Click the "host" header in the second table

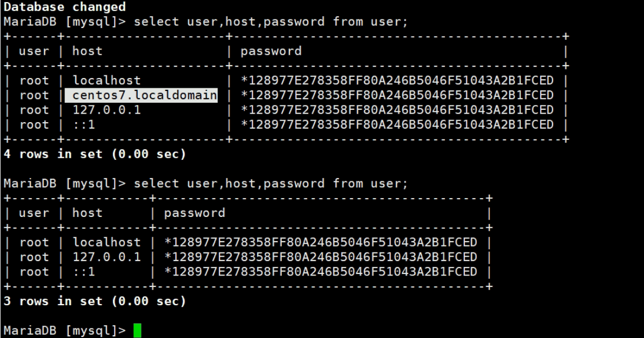tap(87, 213)
